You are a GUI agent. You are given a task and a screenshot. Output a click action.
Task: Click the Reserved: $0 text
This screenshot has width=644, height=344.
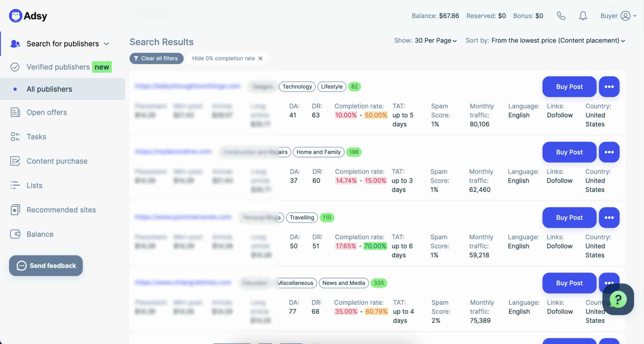pyautogui.click(x=486, y=16)
